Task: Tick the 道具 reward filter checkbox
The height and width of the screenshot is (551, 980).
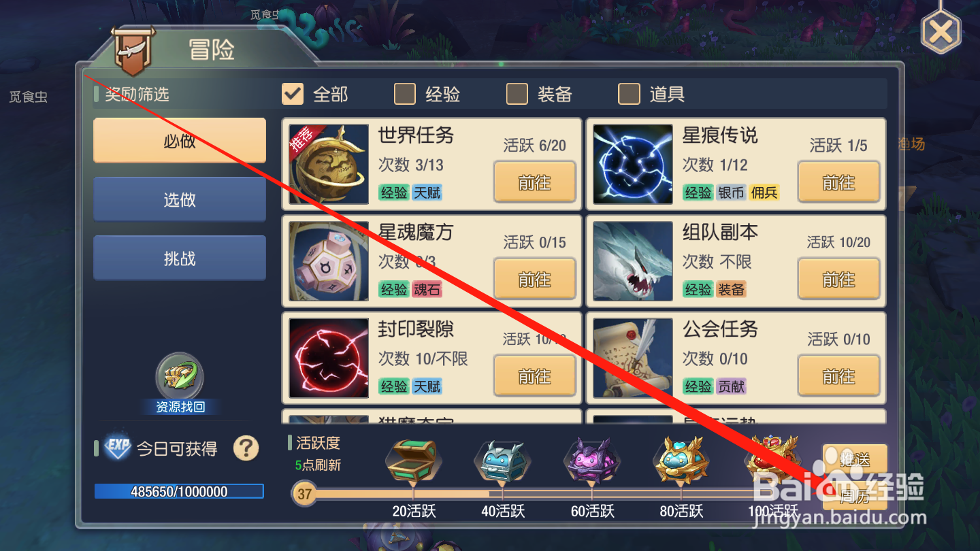Action: (629, 94)
